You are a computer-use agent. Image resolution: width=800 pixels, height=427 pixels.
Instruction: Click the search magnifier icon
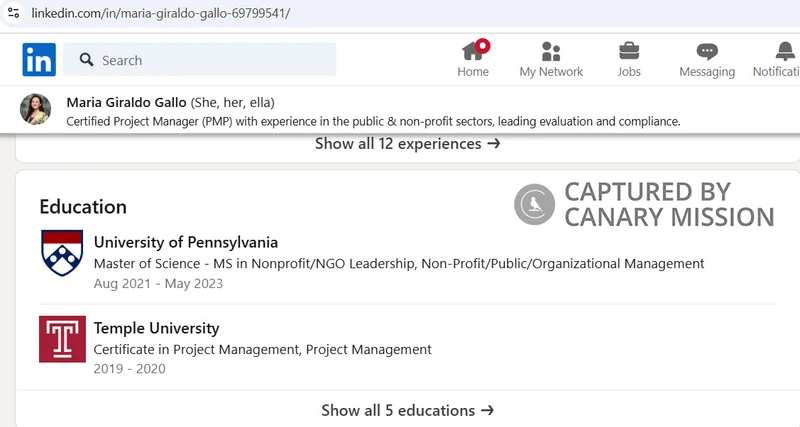tap(86, 60)
